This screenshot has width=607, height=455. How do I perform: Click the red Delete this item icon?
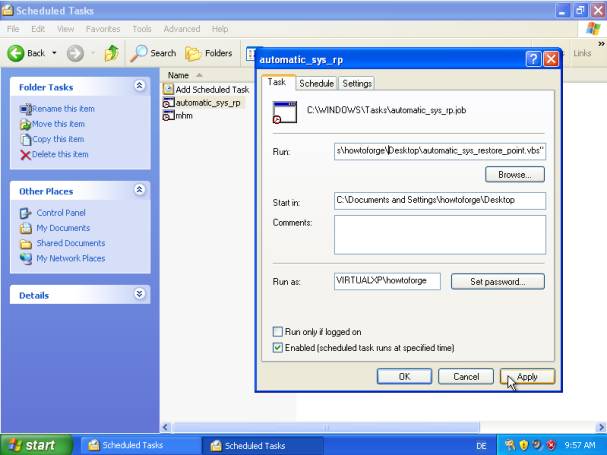tap(26, 155)
